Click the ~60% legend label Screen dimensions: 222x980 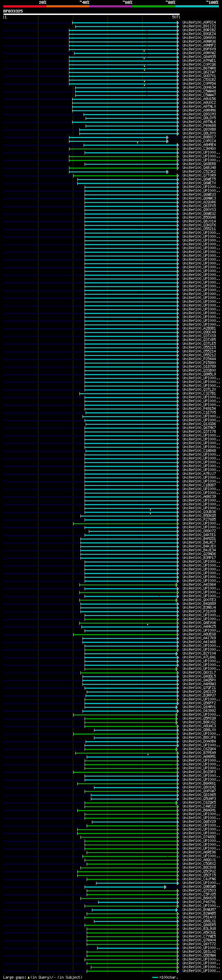128,2
